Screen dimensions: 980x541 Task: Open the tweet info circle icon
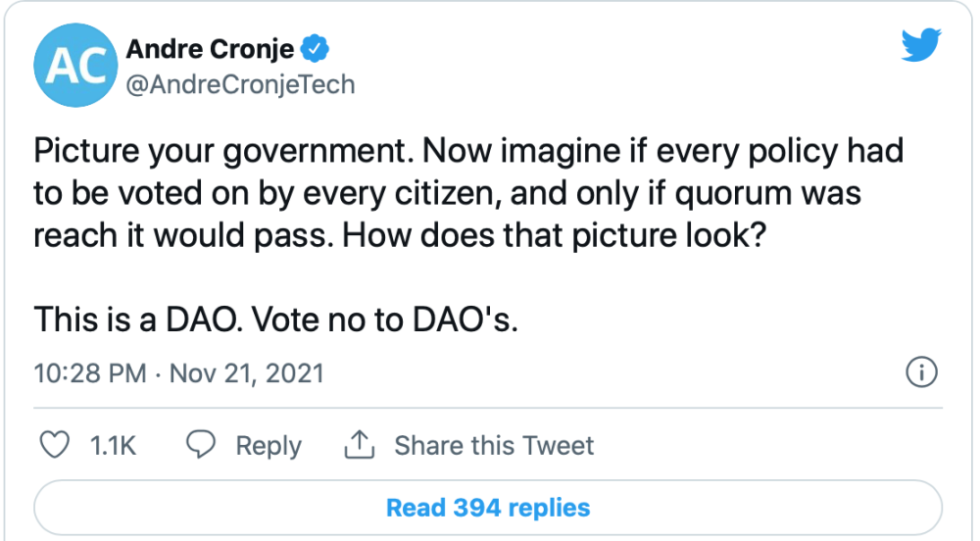coord(921,372)
